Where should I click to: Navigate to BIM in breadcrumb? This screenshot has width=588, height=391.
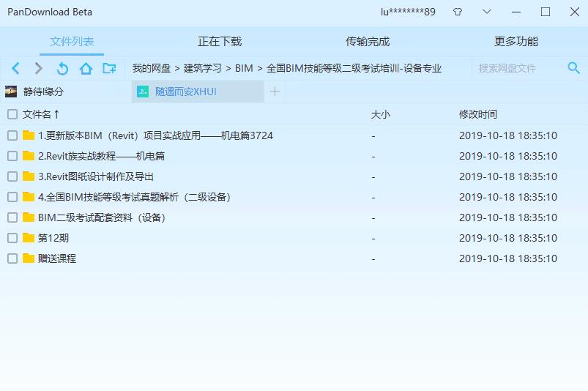[x=244, y=68]
